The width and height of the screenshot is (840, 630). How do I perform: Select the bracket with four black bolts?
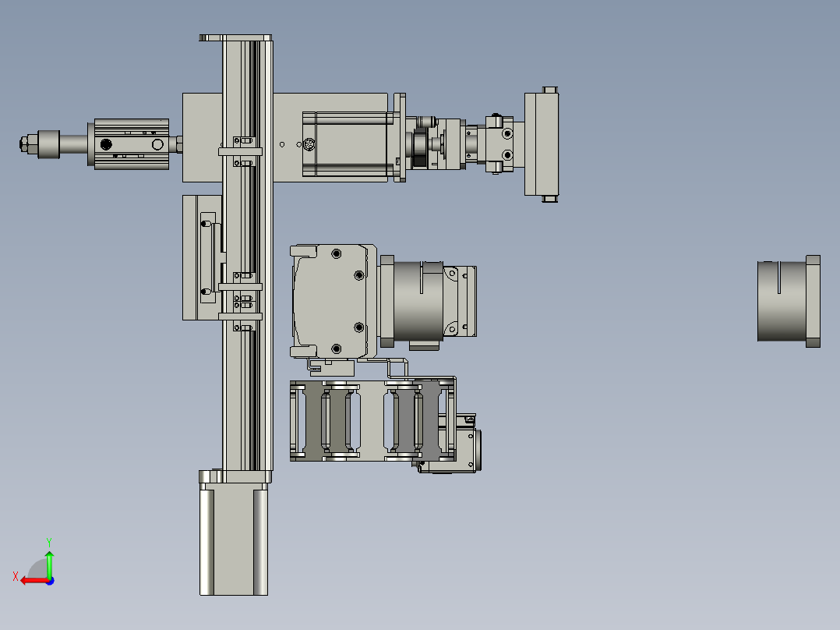pyautogui.click(x=332, y=300)
